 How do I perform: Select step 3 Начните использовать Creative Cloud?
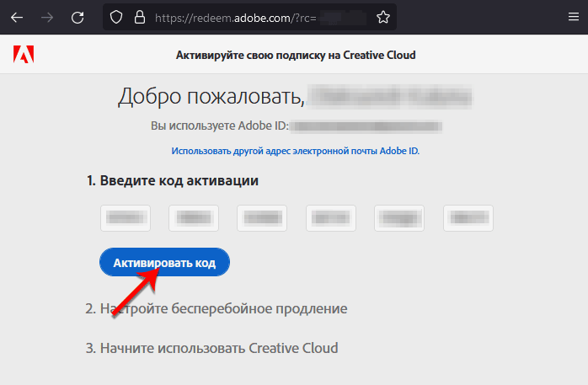coord(212,348)
